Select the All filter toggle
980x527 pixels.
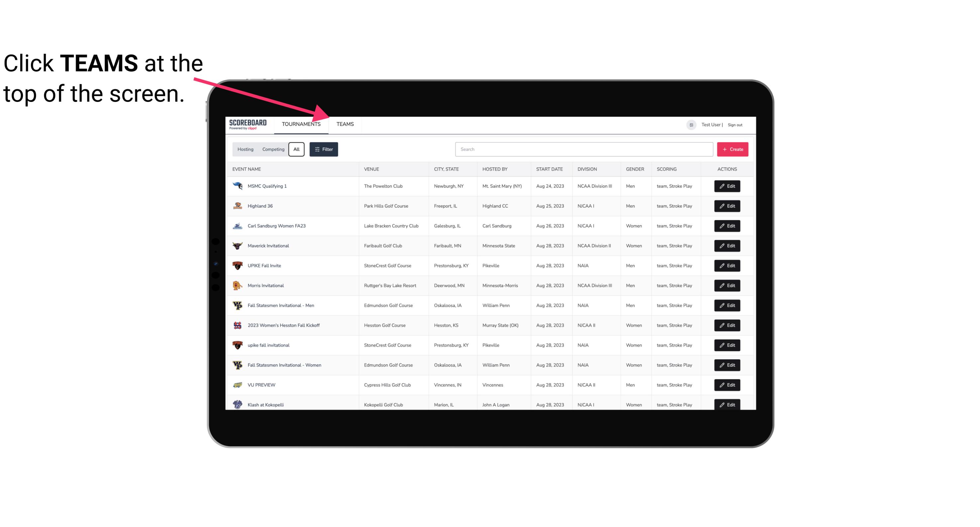pyautogui.click(x=297, y=149)
